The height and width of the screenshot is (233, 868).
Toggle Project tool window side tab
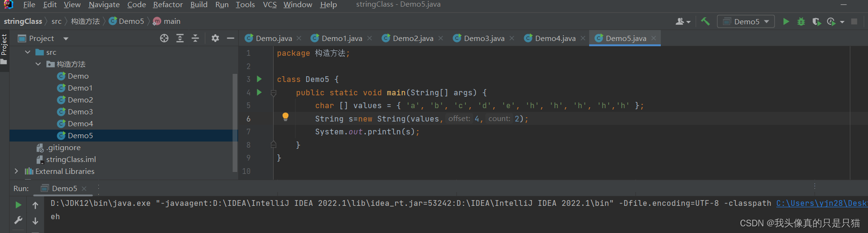4,50
